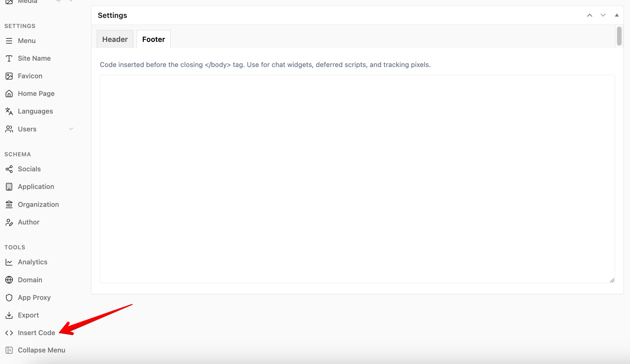The image size is (630, 364).
Task: Click the Domain globe icon
Action: 9,280
